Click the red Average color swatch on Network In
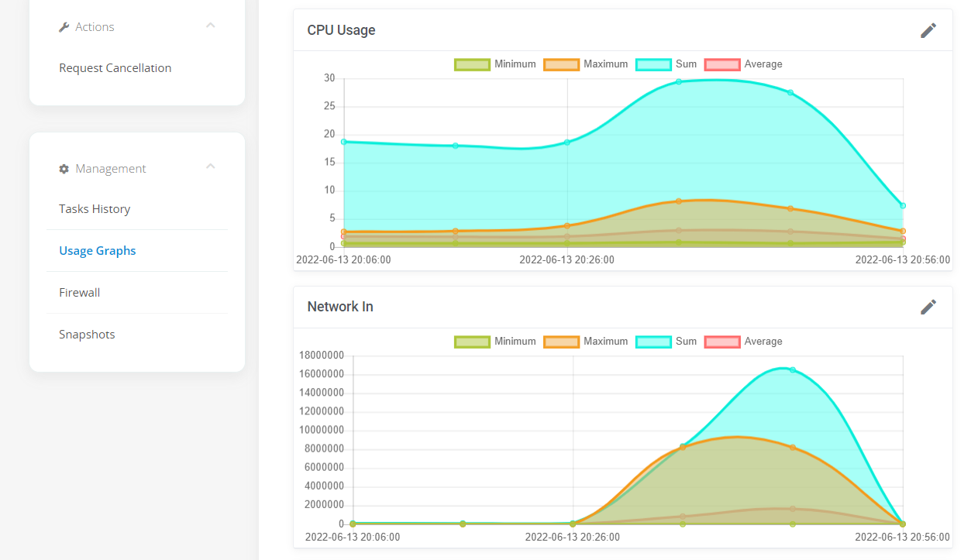978x560 pixels. (722, 342)
